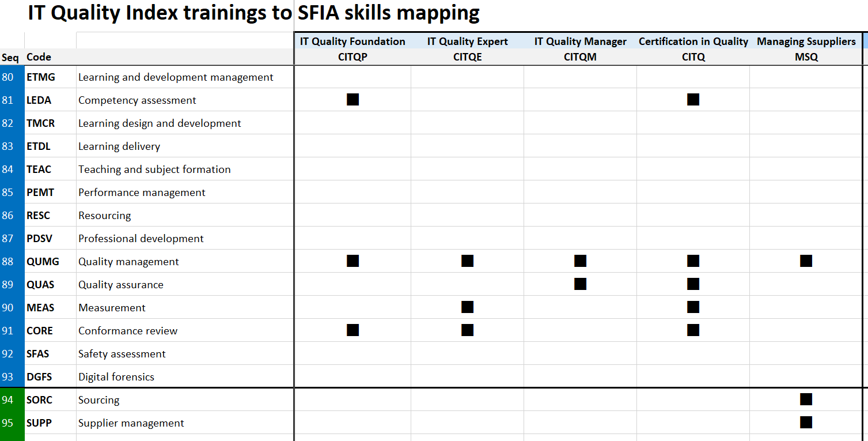Click the black marker for LEDA under CITQP
The image size is (868, 441).
[x=352, y=100]
